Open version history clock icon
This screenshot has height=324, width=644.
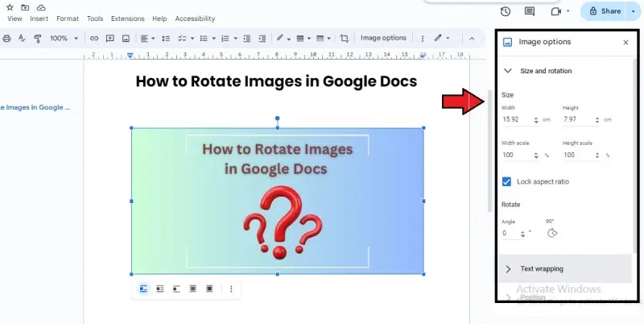(506, 11)
